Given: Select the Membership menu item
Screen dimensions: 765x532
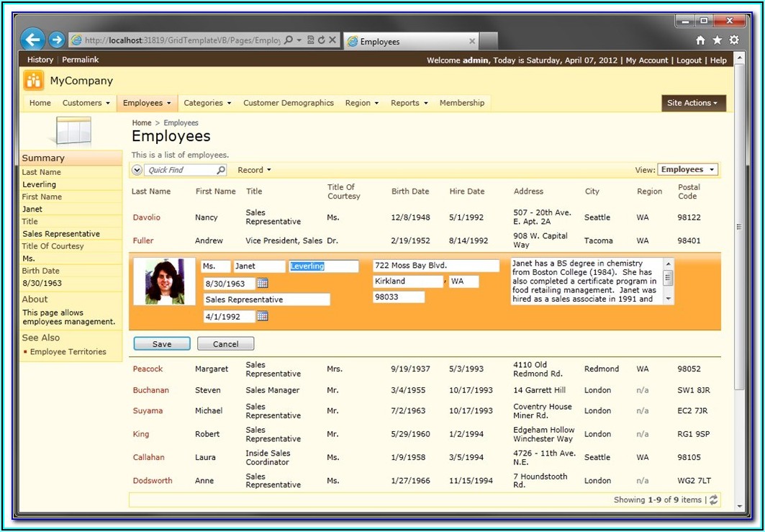Looking at the screenshot, I should pos(461,103).
